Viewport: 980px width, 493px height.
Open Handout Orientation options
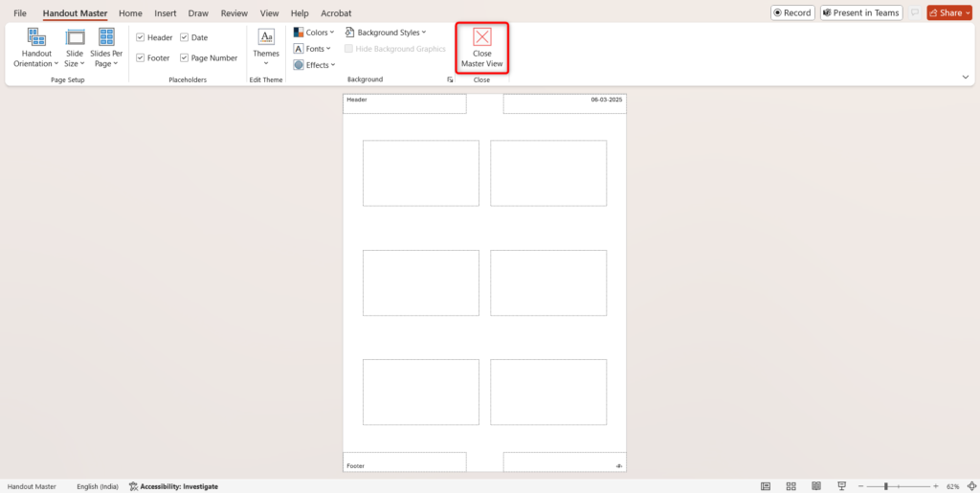(36, 48)
